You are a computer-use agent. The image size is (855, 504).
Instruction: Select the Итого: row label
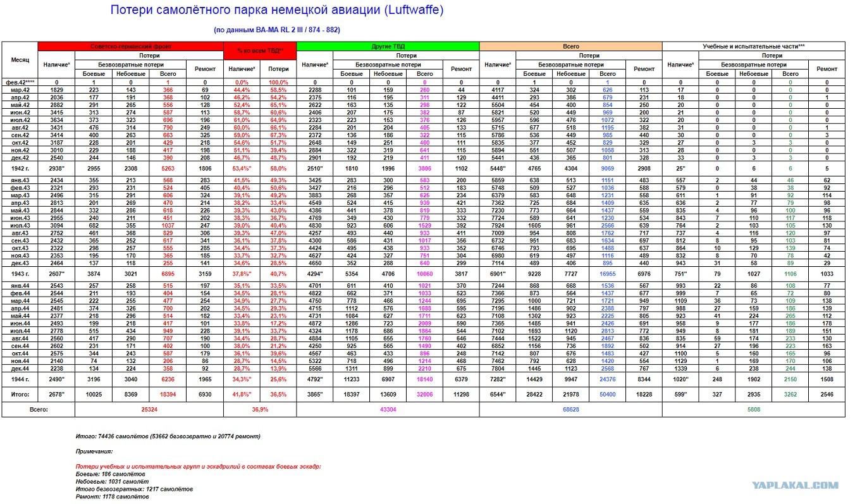click(x=20, y=392)
